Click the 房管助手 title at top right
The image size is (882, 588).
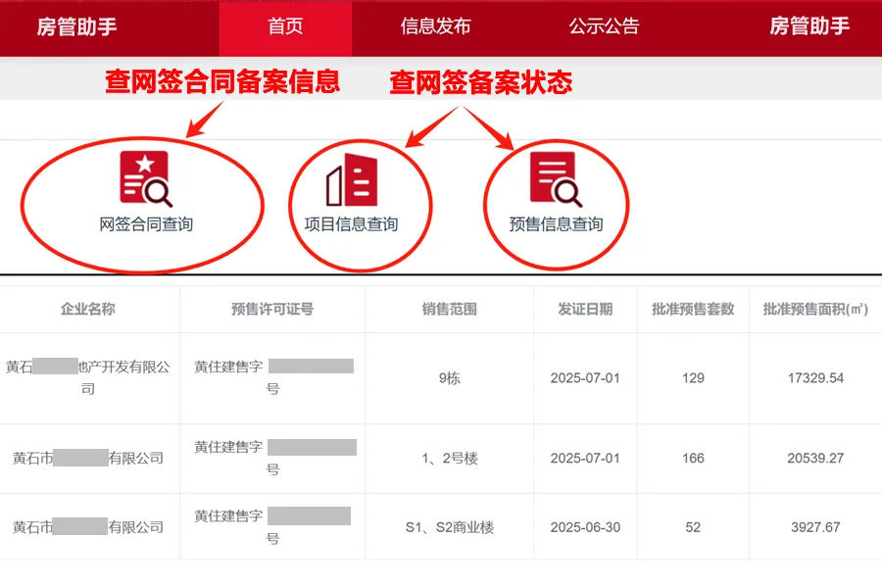click(x=809, y=27)
